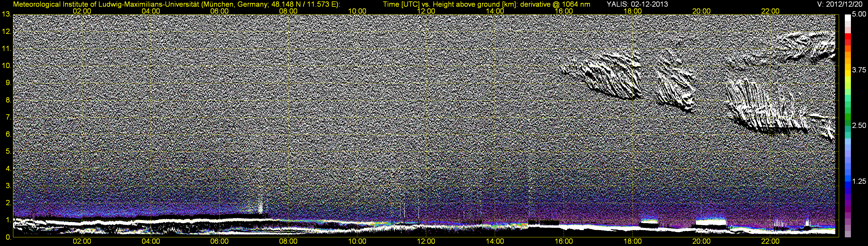Click the 04:00 label on the bottom time axis
This screenshot has width=868, height=246.
pyautogui.click(x=151, y=241)
